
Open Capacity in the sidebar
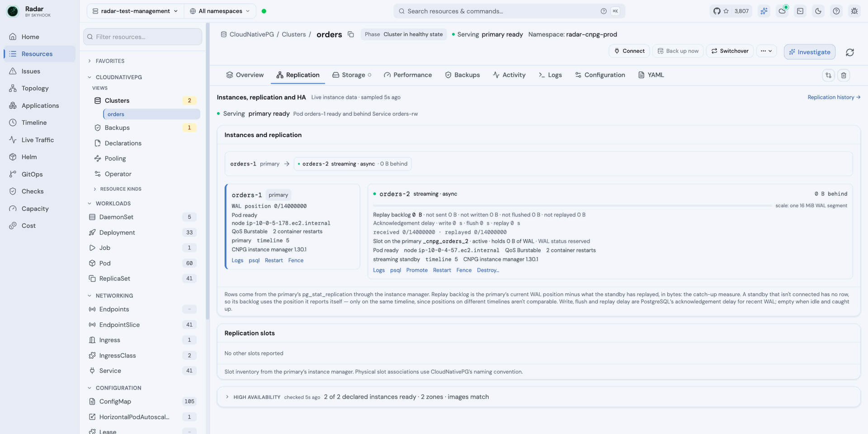pyautogui.click(x=39, y=209)
